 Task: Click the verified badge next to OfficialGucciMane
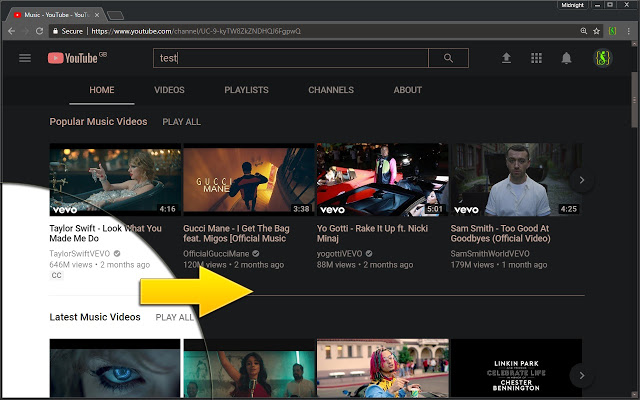coord(256,253)
